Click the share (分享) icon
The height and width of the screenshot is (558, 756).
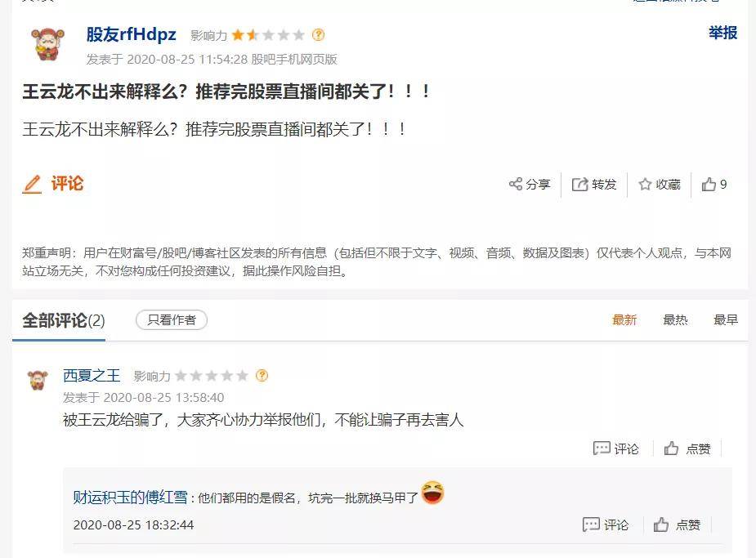click(x=516, y=185)
